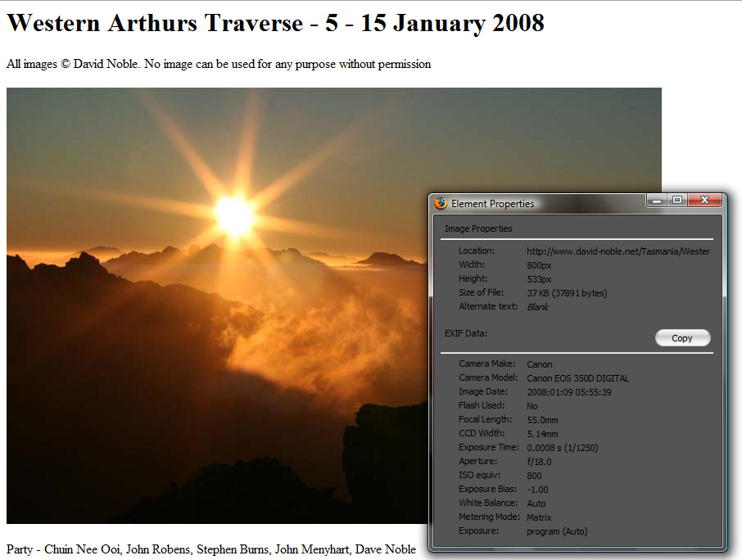Screen dimensions: 742x560
Task: Click the ISO equiv value 800
Action: pos(534,476)
